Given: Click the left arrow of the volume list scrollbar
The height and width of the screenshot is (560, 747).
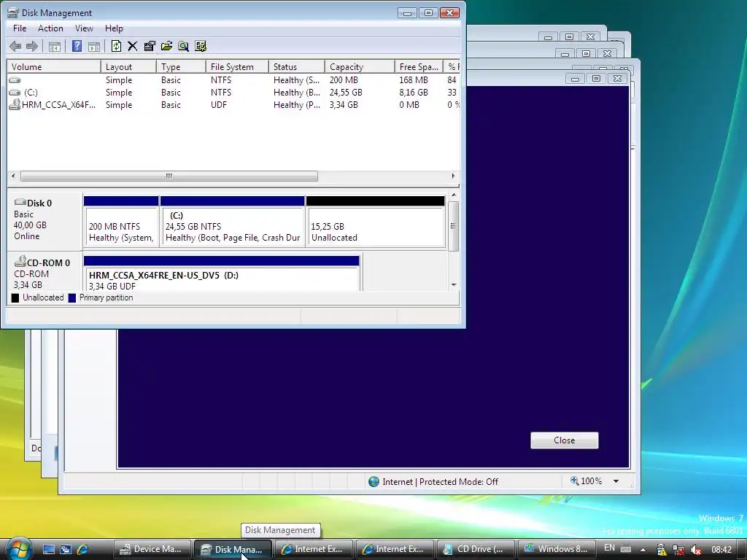Looking at the screenshot, I should point(13,176).
